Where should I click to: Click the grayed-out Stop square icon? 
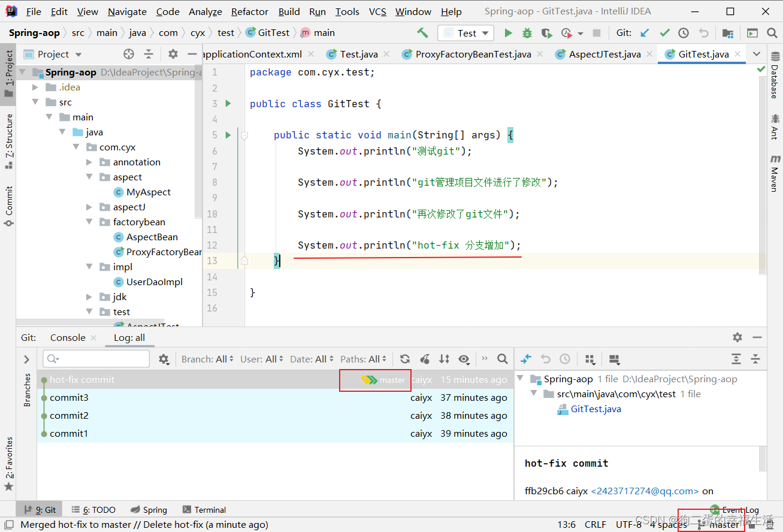pyautogui.click(x=596, y=33)
